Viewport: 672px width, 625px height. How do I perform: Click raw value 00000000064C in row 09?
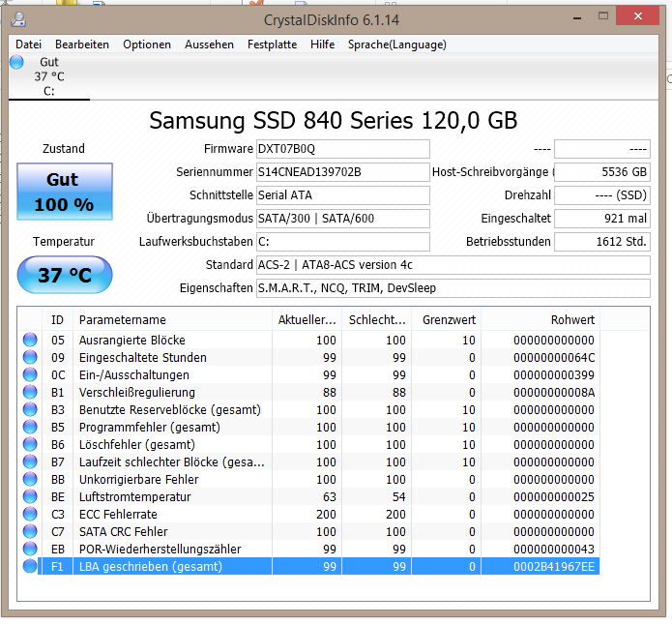click(554, 358)
